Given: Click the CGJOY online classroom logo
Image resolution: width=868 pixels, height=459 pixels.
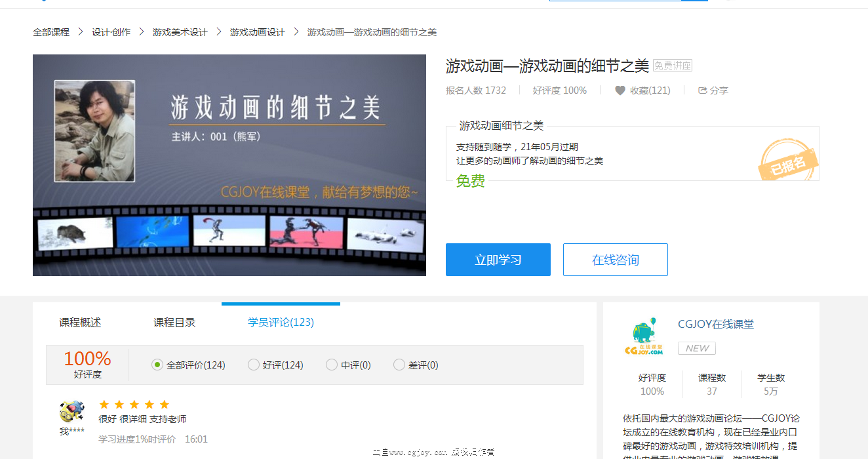Looking at the screenshot, I should [643, 337].
